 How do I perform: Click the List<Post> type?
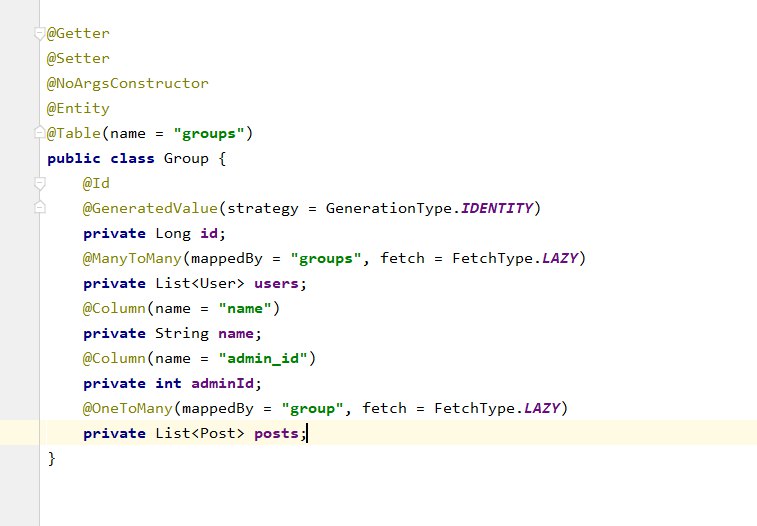[200, 433]
